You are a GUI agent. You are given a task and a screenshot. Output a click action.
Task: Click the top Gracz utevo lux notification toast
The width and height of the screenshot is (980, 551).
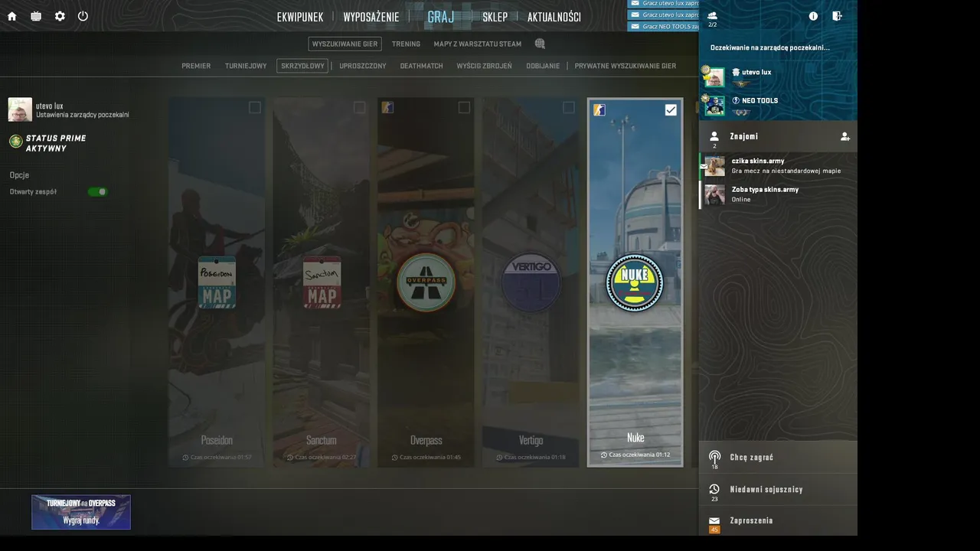pos(663,4)
